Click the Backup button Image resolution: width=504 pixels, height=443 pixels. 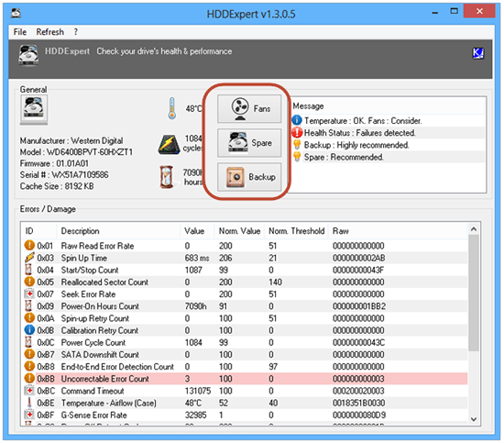[x=249, y=177]
